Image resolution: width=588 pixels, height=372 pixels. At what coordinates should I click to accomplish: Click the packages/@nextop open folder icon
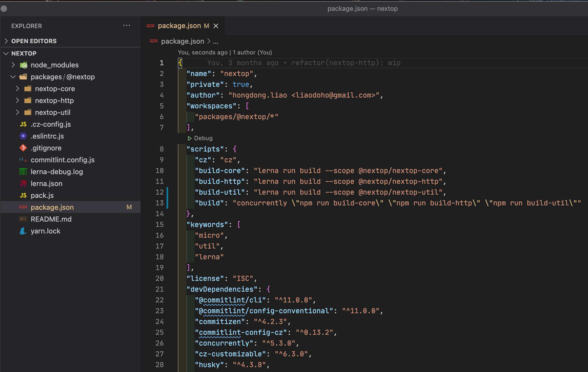pos(23,77)
